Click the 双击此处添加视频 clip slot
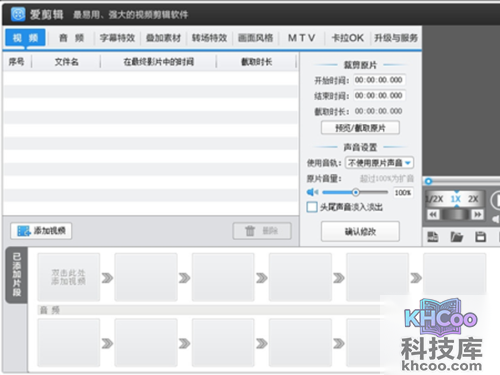Screen dimensions: 500x375 [x=69, y=277]
